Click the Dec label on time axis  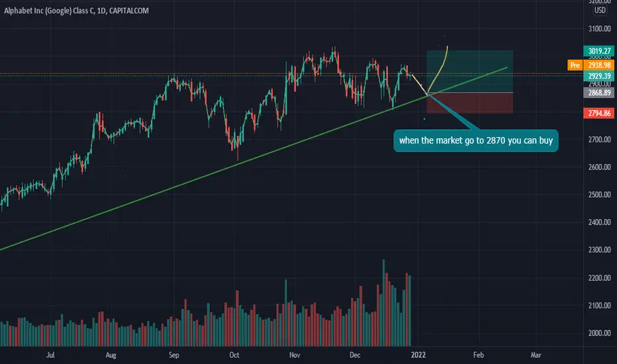point(355,355)
